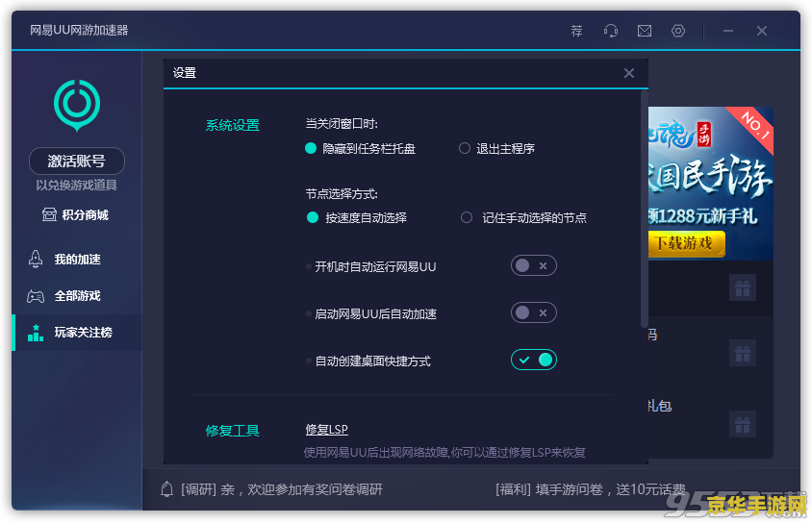Click 下载游戏 button on game banner

(x=686, y=243)
